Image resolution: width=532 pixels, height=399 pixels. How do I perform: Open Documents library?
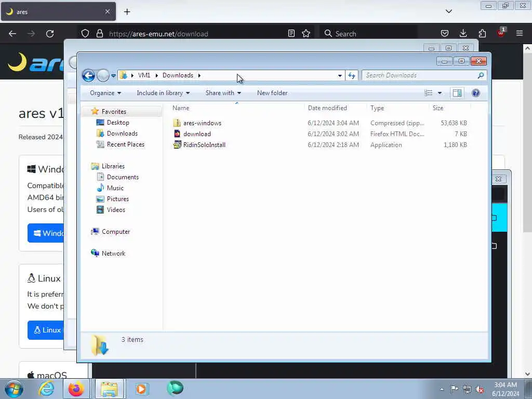click(123, 177)
